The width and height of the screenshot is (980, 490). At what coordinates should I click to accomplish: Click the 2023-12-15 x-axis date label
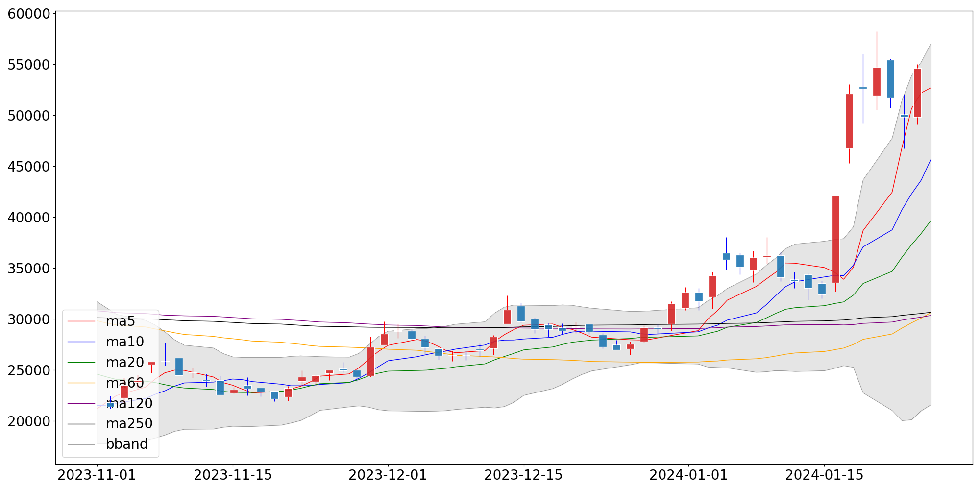tap(524, 475)
